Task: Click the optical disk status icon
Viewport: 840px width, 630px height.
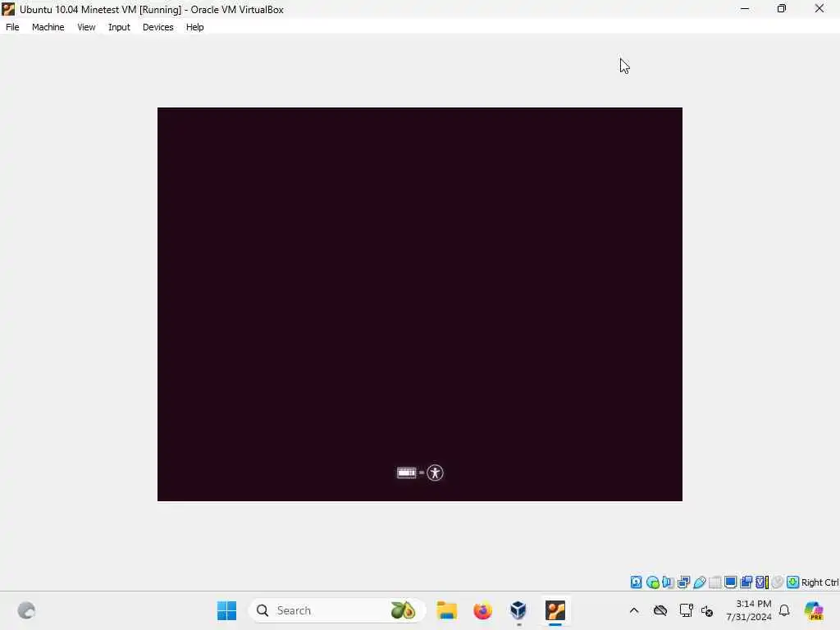Action: pyautogui.click(x=652, y=582)
